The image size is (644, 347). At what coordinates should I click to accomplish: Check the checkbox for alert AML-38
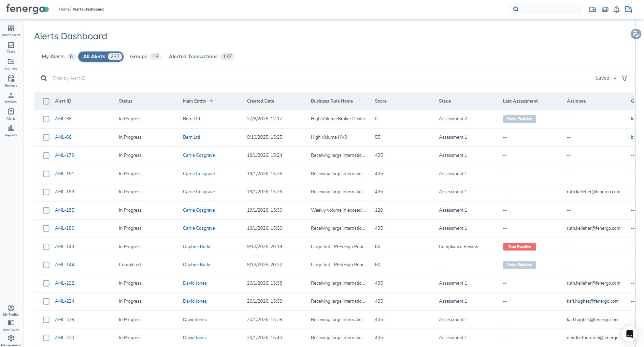[x=46, y=119]
